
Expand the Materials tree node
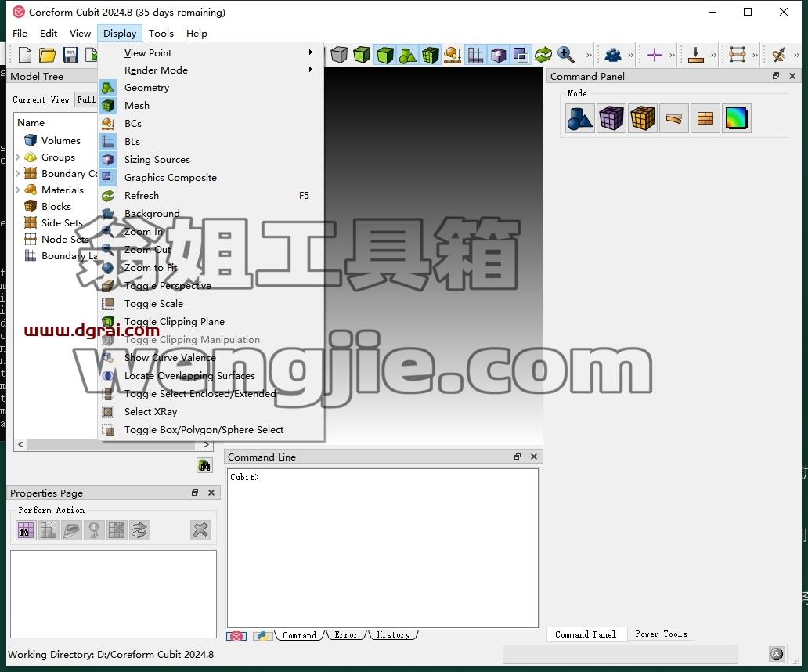pyautogui.click(x=18, y=190)
